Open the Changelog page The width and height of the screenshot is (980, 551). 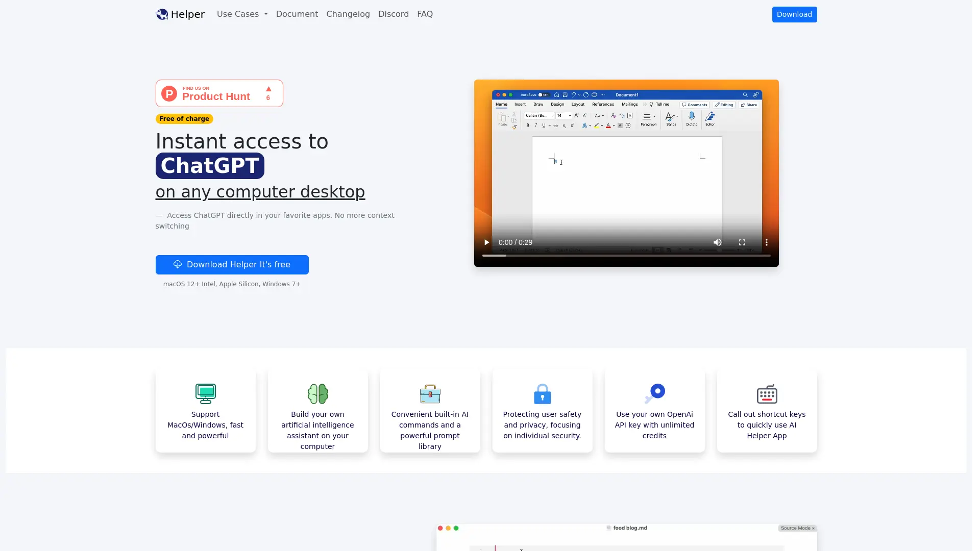point(348,14)
